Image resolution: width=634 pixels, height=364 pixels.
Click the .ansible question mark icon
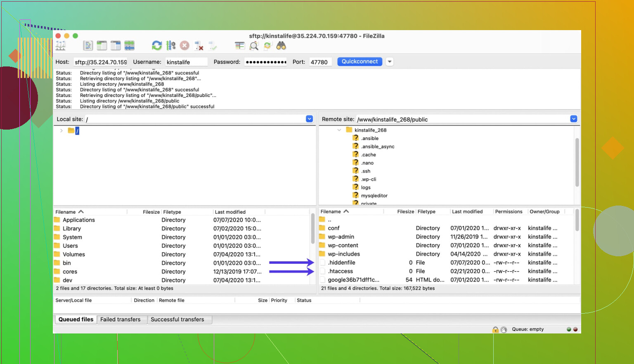[x=355, y=138]
